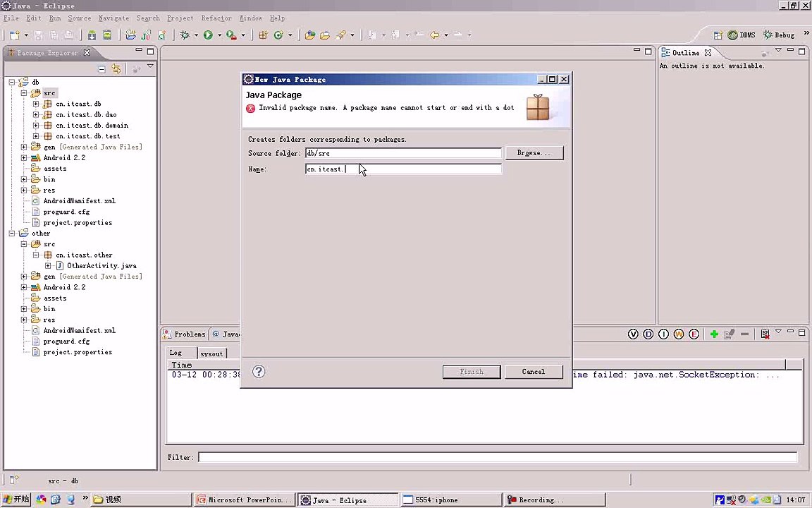Click the Open Type toolbar icon
Screen dimensions: 812x508
(x=310, y=35)
